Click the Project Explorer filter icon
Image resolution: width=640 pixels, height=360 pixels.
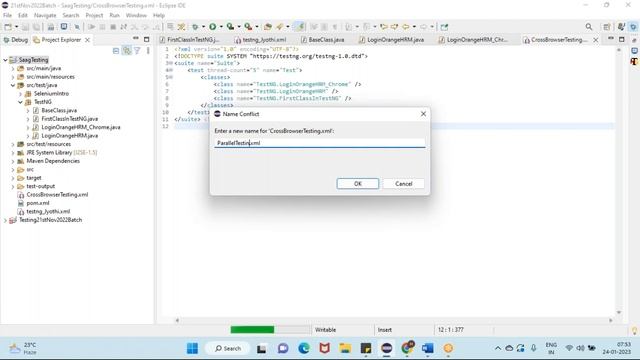tap(138, 51)
